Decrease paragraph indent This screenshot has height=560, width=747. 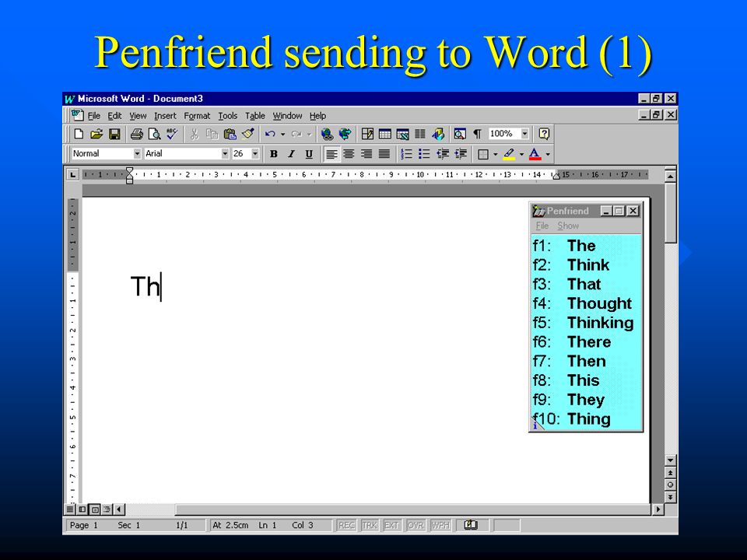pos(443,154)
